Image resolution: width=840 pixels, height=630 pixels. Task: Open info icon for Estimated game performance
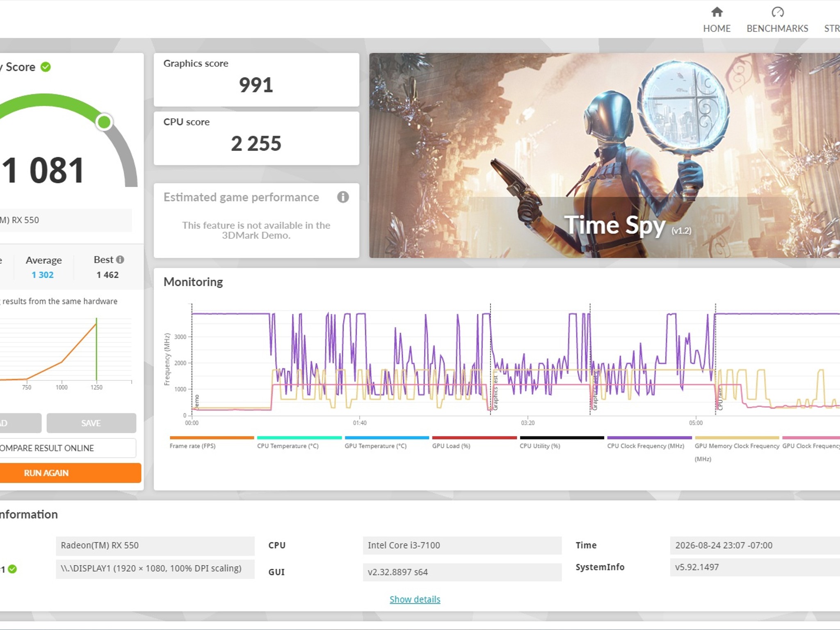click(343, 197)
